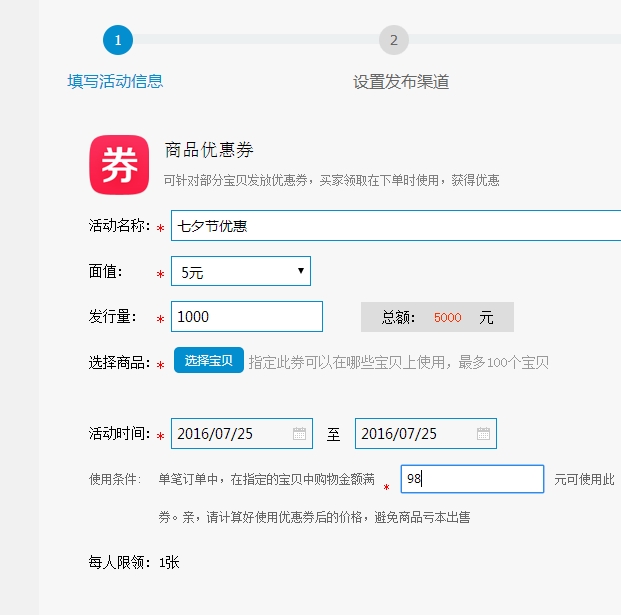Click the step 2 circle indicator
Viewport: 621px width, 615px height.
coord(394,40)
